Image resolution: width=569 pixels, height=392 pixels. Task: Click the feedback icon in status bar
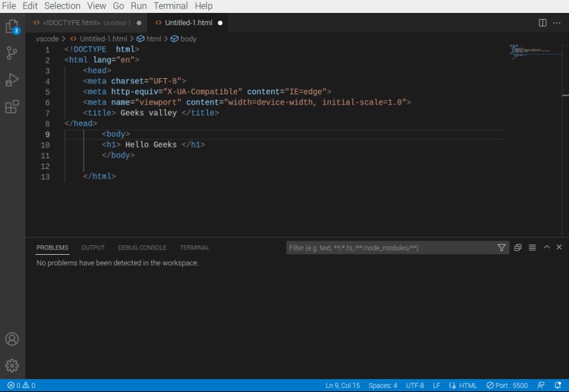(x=541, y=385)
